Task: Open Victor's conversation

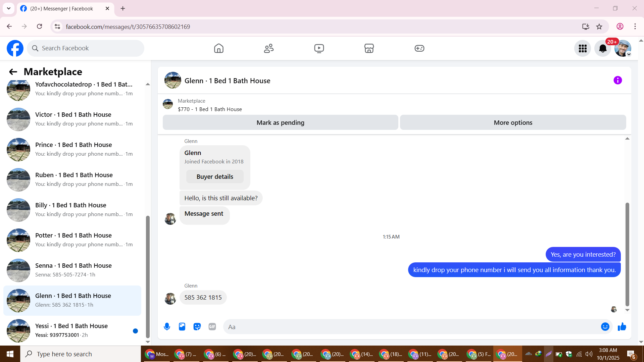Action: [x=72, y=119]
